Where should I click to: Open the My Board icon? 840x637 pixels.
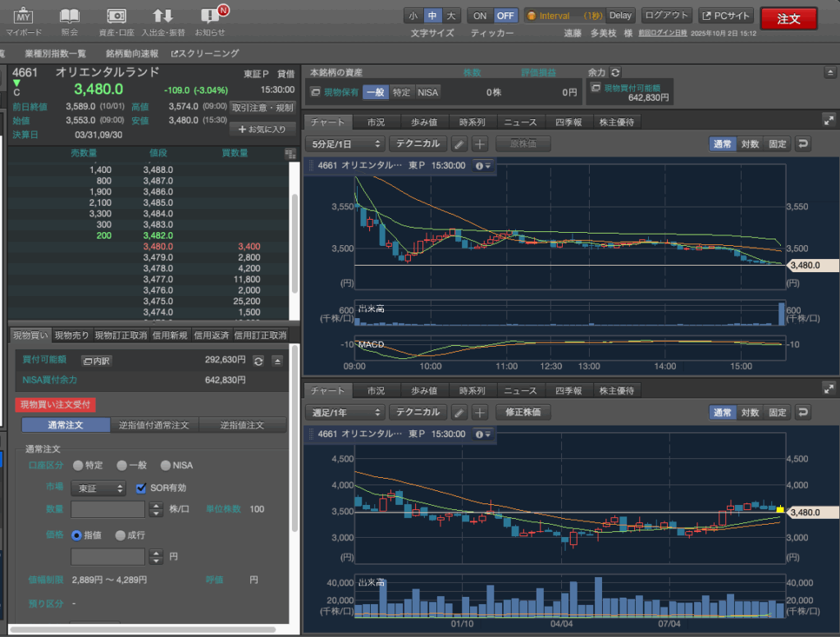point(24,16)
